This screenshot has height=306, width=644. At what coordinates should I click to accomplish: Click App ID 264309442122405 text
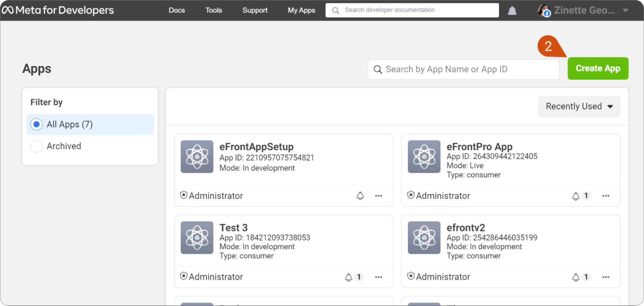[x=492, y=156]
